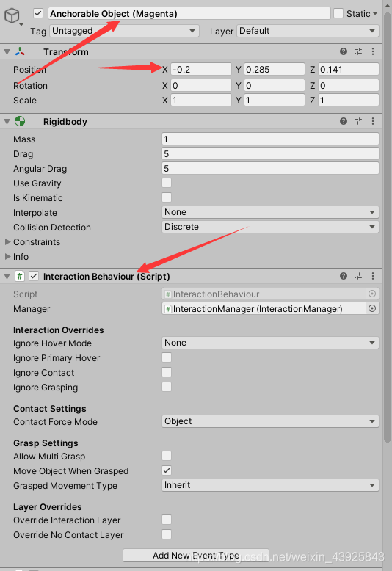This screenshot has height=571, width=392.
Task: Click the Position X field
Action: click(x=200, y=69)
